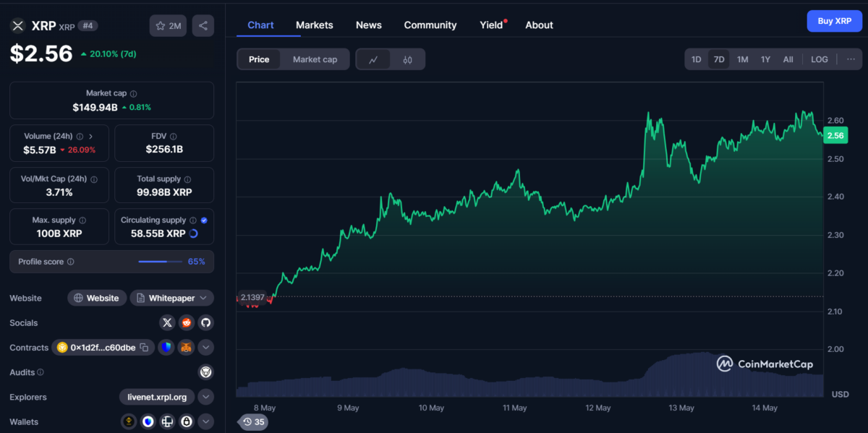868x433 pixels.
Task: Open the About tab
Action: (x=539, y=25)
